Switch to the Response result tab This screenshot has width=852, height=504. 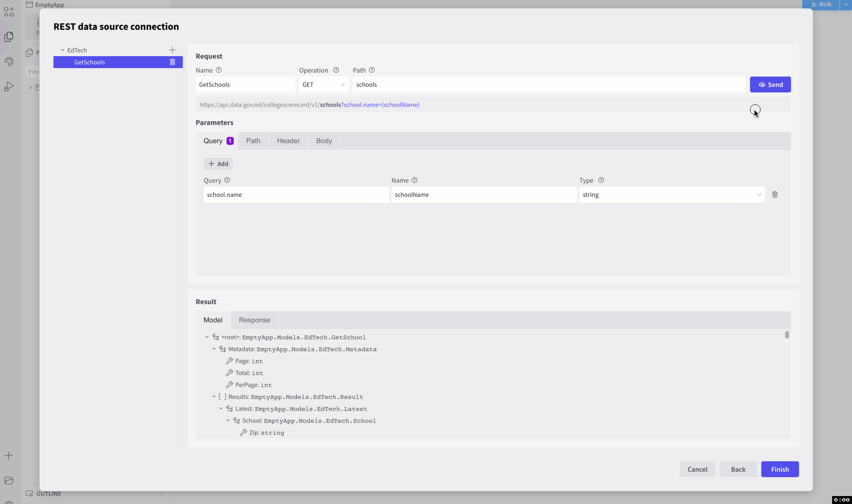click(254, 320)
